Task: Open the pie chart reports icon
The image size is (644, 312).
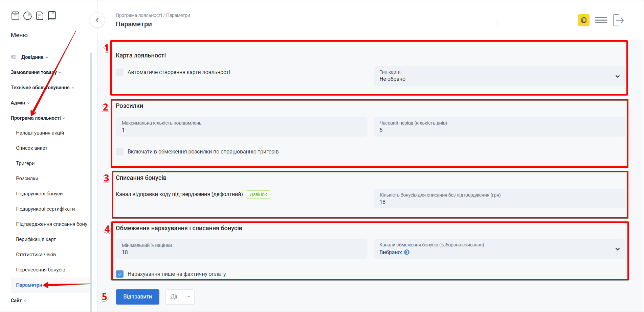Action: 27,16
